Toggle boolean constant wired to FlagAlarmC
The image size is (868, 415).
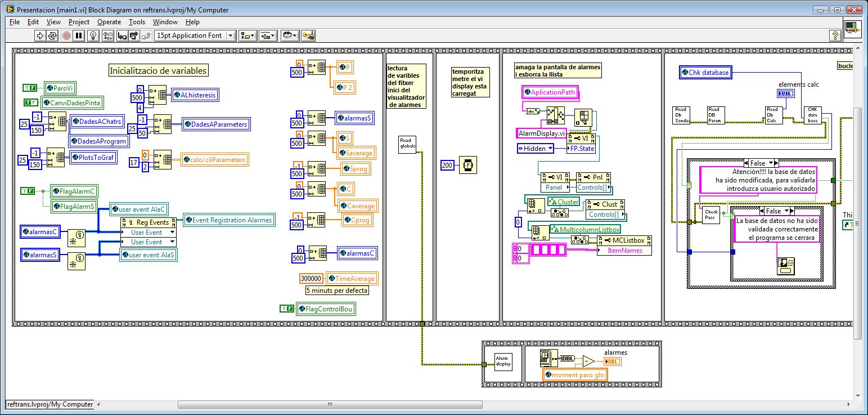[28, 191]
